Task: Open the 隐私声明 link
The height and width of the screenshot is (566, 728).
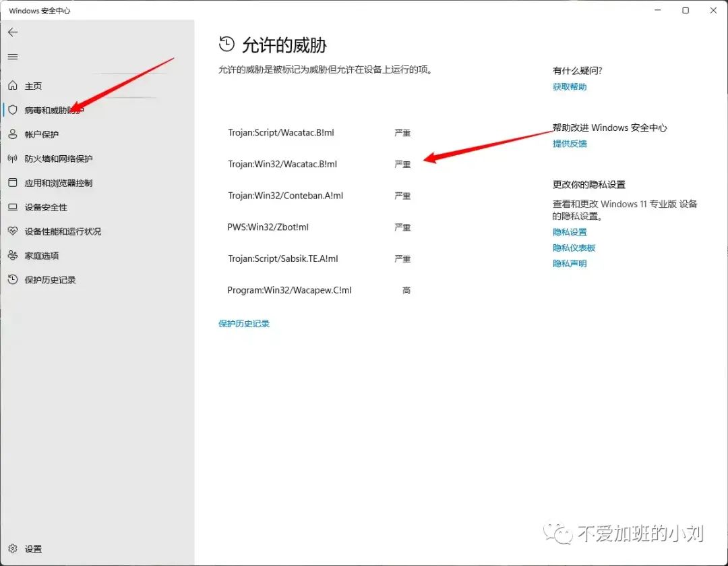Action: pyautogui.click(x=570, y=264)
